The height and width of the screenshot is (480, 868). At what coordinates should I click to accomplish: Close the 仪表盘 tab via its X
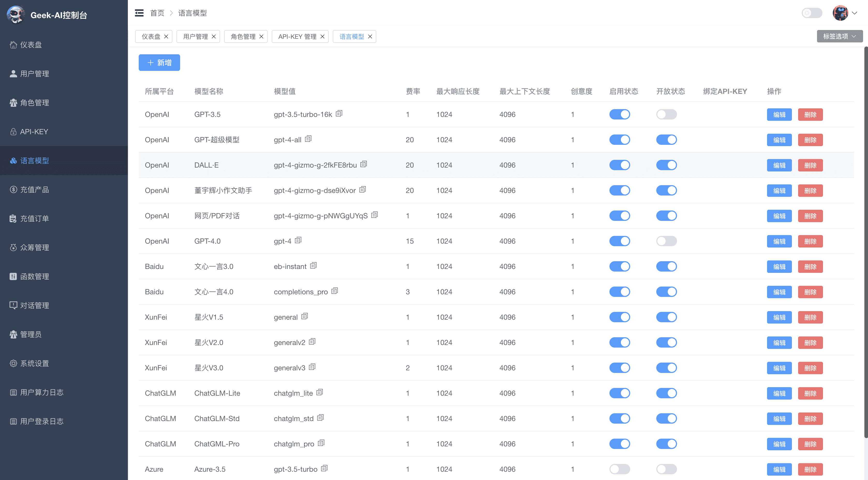pyautogui.click(x=166, y=36)
